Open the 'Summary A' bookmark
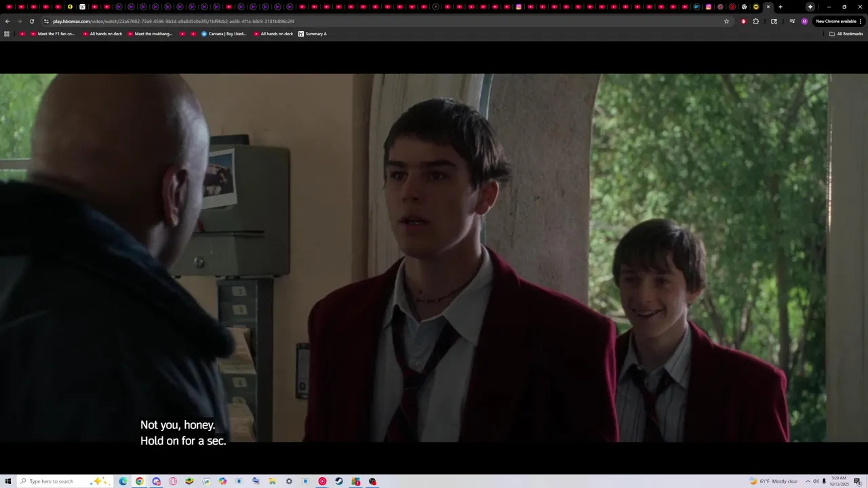This screenshot has height=488, width=868. 313,34
